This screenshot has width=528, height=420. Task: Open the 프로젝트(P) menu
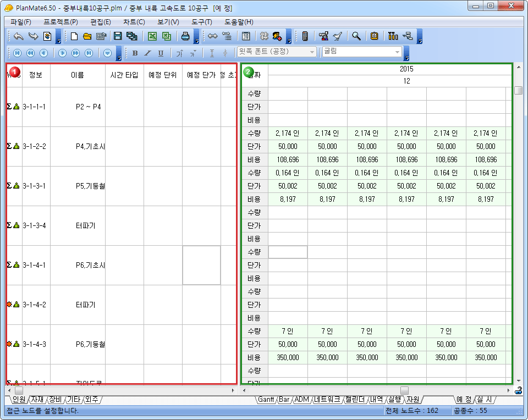(61, 22)
